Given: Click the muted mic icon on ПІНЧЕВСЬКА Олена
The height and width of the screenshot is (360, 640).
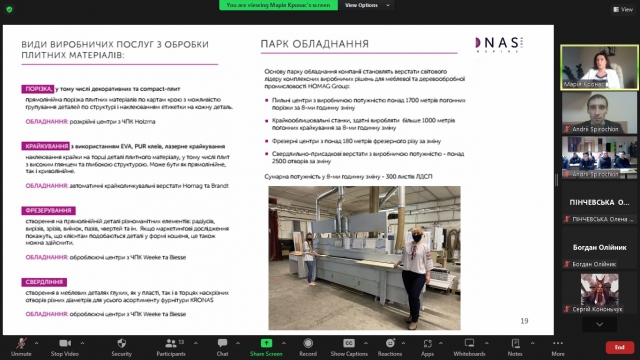Looking at the screenshot, I should click(567, 219).
